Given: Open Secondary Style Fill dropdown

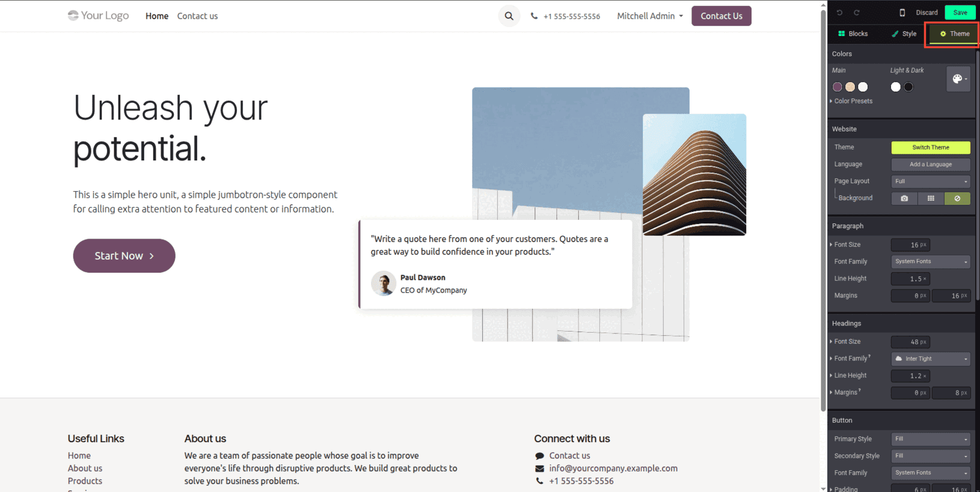Looking at the screenshot, I should click(x=931, y=456).
